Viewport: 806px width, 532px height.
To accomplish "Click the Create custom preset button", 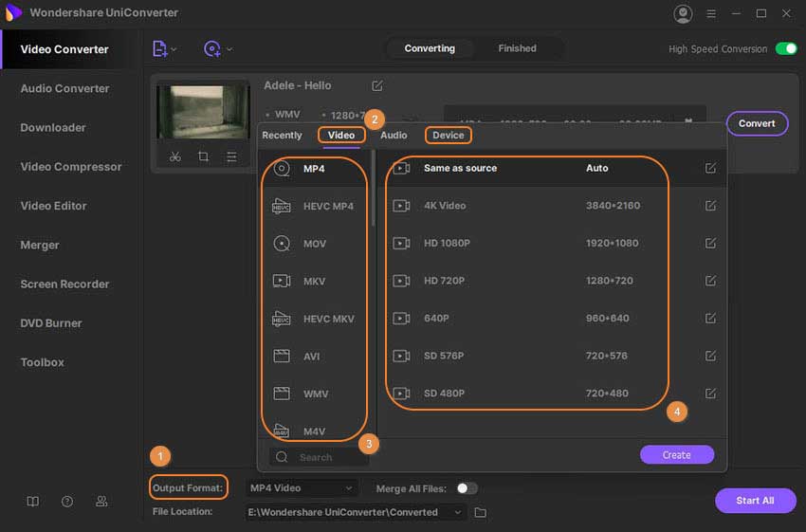I will tap(677, 455).
